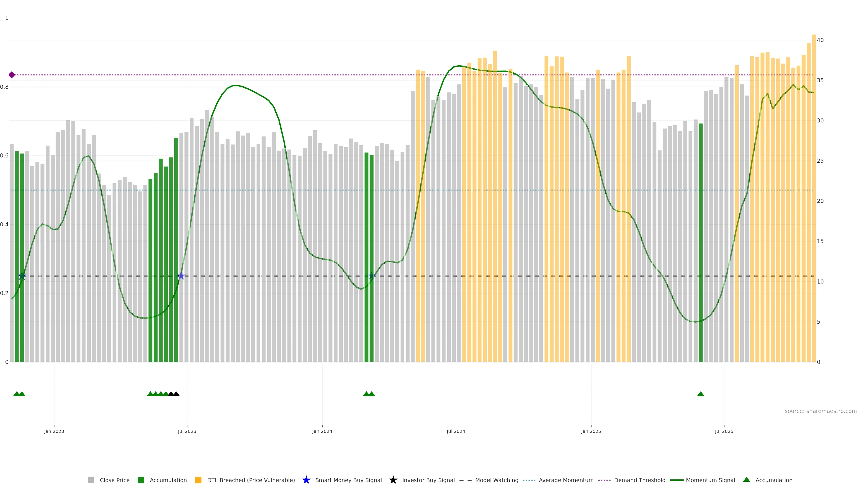This screenshot has height=488, width=868.
Task: Click the lone green triangle before Jul 2025
Action: click(701, 394)
